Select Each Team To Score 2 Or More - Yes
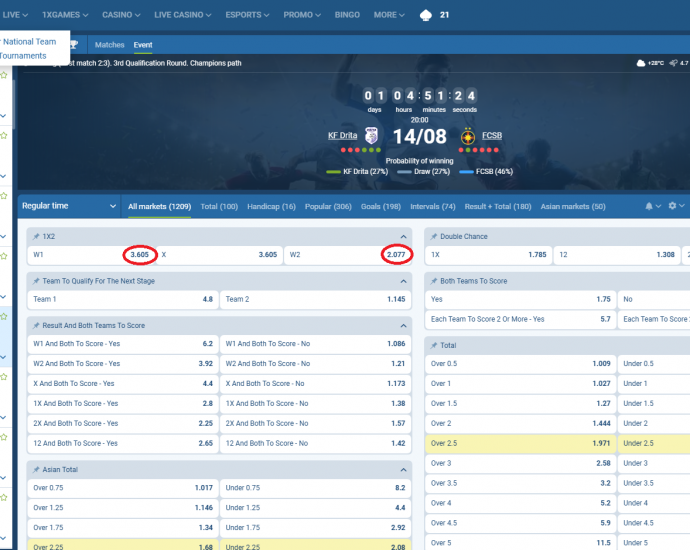Viewport: 690px width, 550px height. (x=521, y=319)
